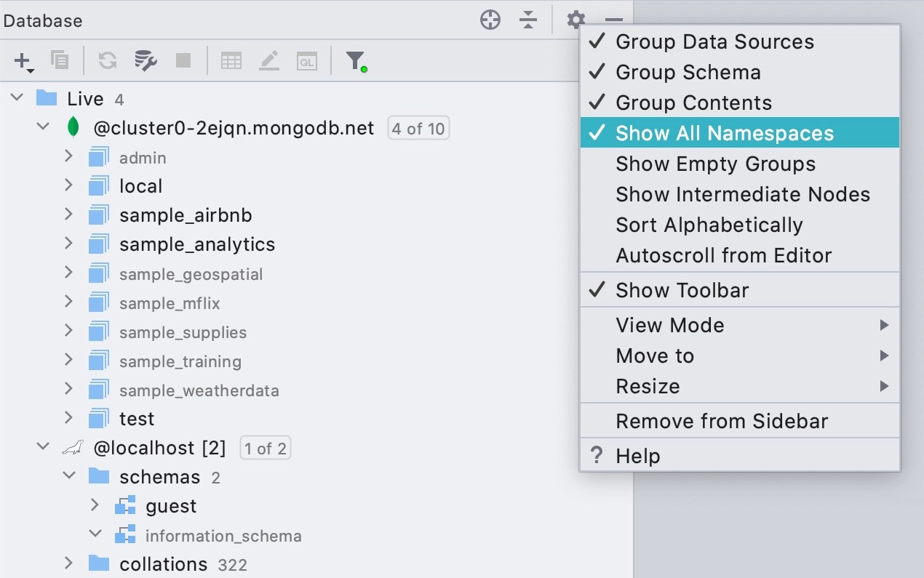Uncheck Group Data Sources
Image resolution: width=924 pixels, height=578 pixels.
pyautogui.click(x=714, y=41)
